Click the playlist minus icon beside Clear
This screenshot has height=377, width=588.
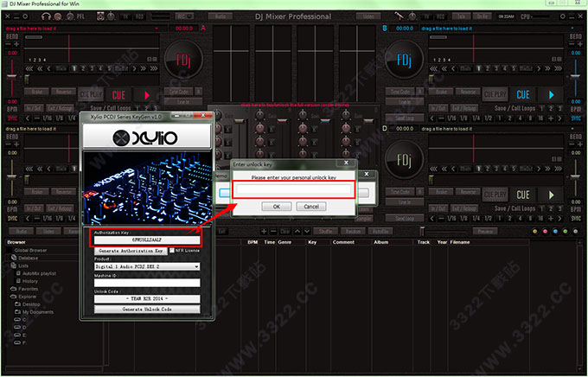[x=273, y=232]
